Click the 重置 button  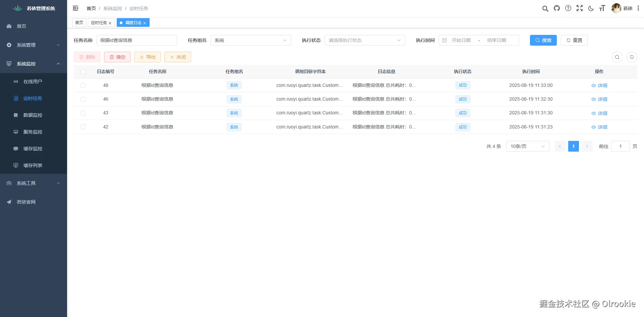coord(574,40)
